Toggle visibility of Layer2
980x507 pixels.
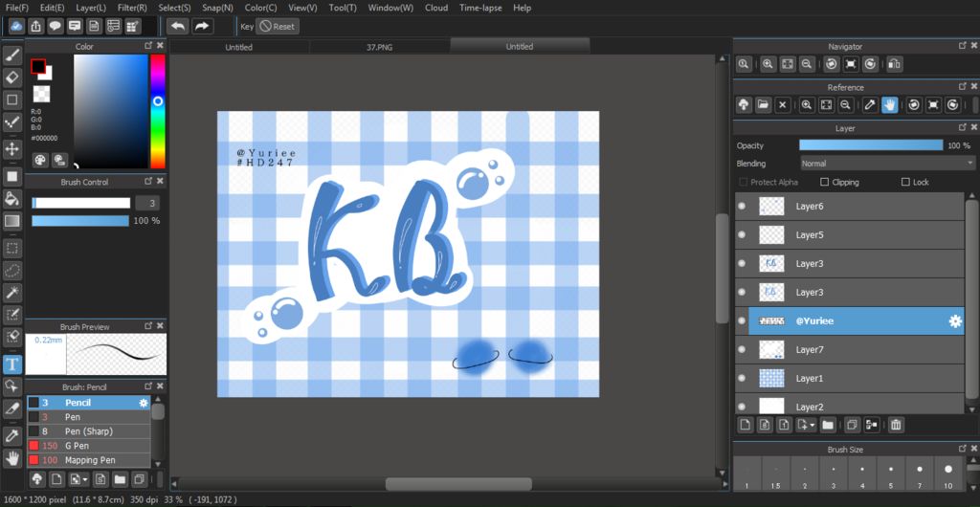[x=742, y=406]
